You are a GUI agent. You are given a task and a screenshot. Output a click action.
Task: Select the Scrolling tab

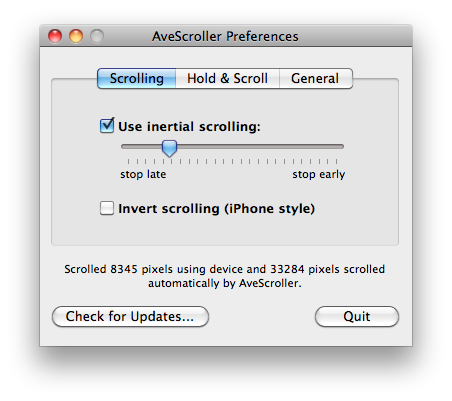[x=137, y=79]
